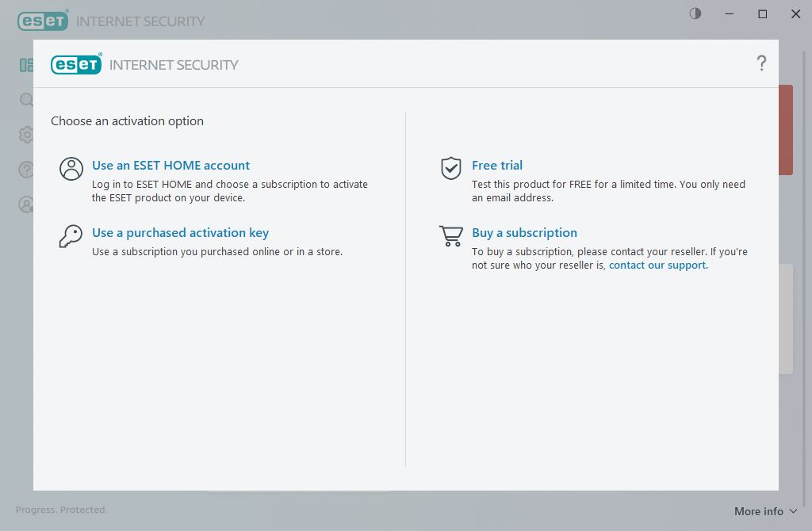Open the Overview sidebar icon in the main window

(26, 65)
